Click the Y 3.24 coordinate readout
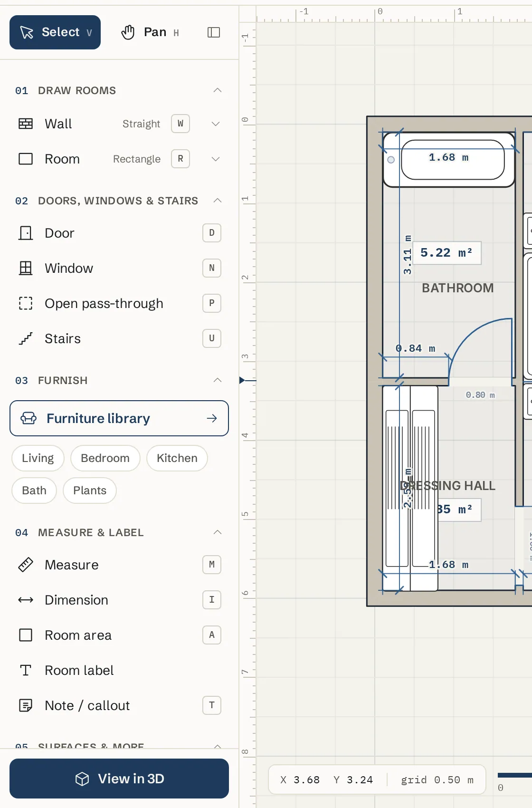 pyautogui.click(x=353, y=780)
